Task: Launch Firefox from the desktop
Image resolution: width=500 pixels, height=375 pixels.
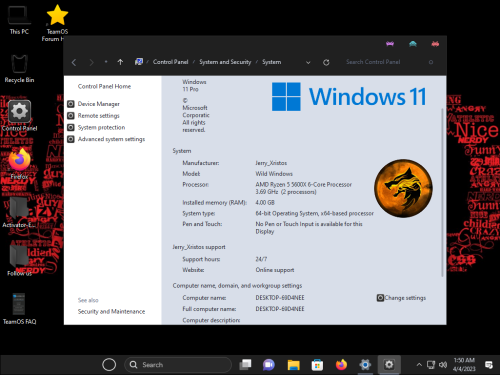Action: [x=19, y=163]
